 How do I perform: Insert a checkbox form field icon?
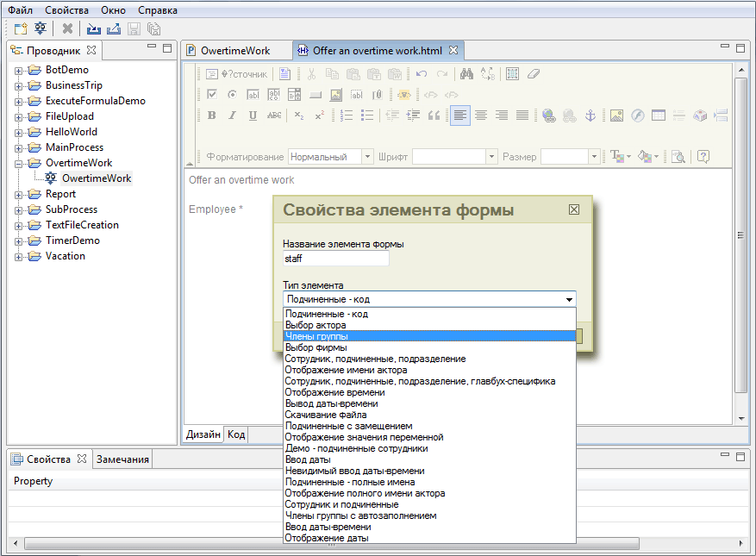pos(211,95)
